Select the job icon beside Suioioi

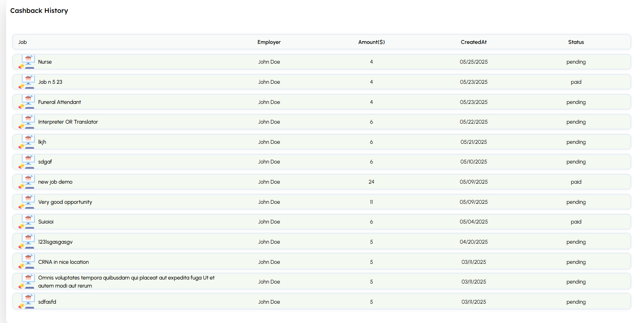pyautogui.click(x=27, y=222)
